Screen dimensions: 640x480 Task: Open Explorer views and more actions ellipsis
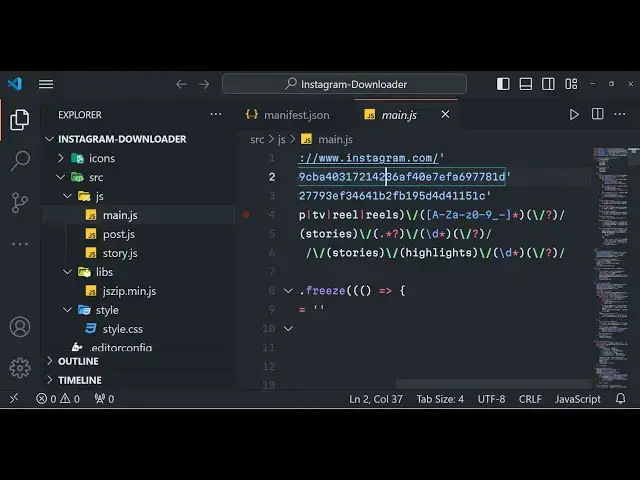(x=216, y=115)
